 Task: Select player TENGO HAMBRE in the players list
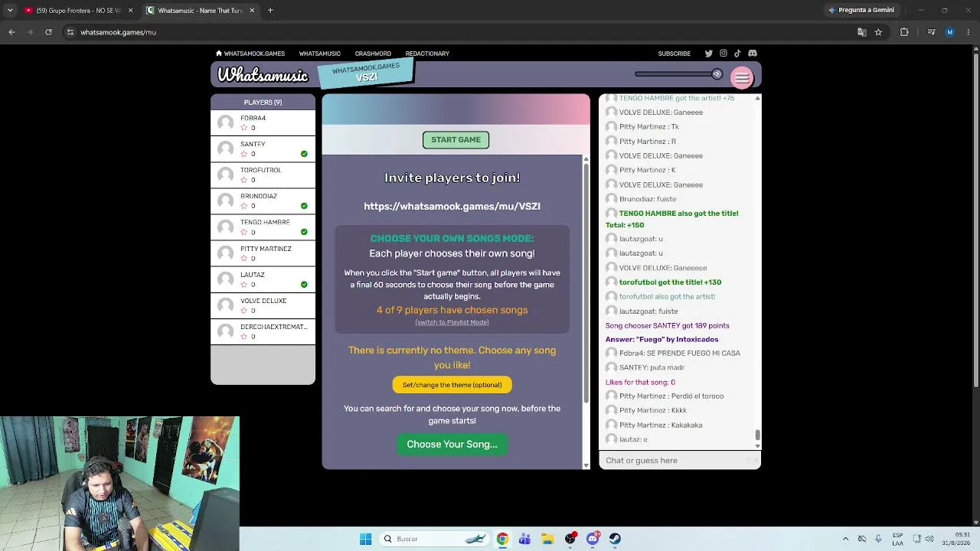263,227
